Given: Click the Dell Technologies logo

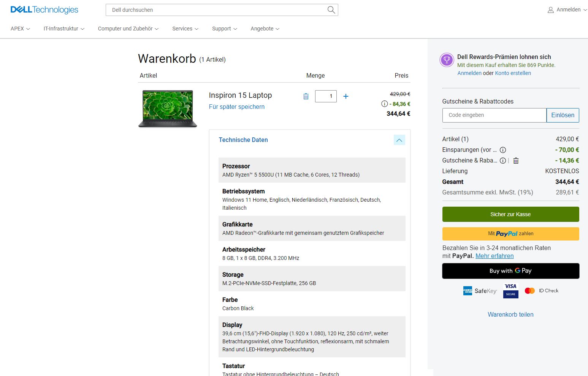Looking at the screenshot, I should click(x=44, y=10).
